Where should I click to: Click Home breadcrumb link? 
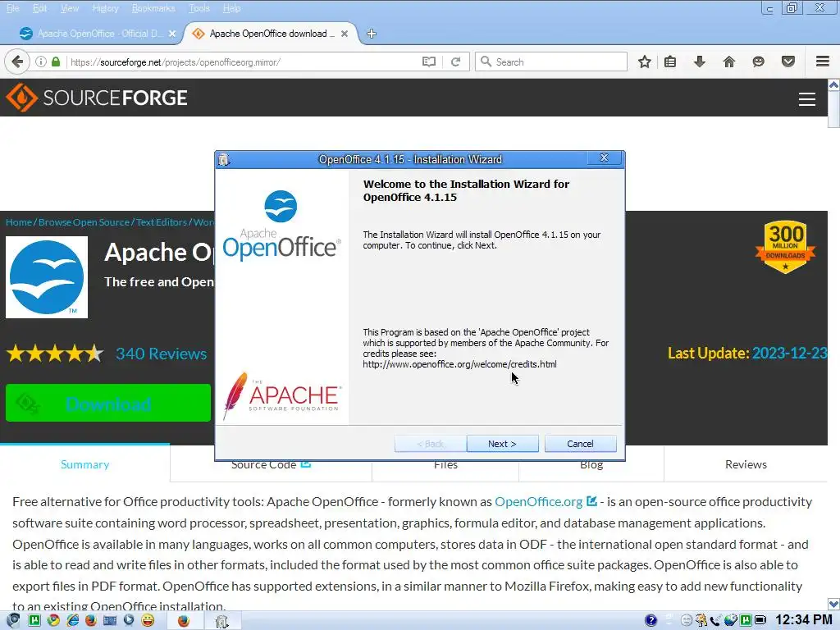[x=19, y=222]
